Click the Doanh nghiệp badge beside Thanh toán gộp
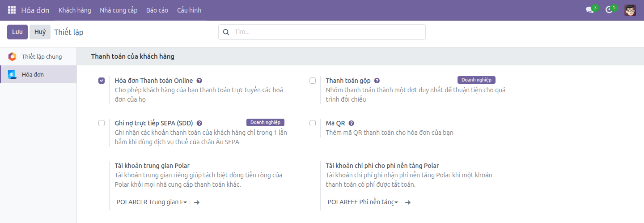Viewport: 644px width, 223px height. 476,80
